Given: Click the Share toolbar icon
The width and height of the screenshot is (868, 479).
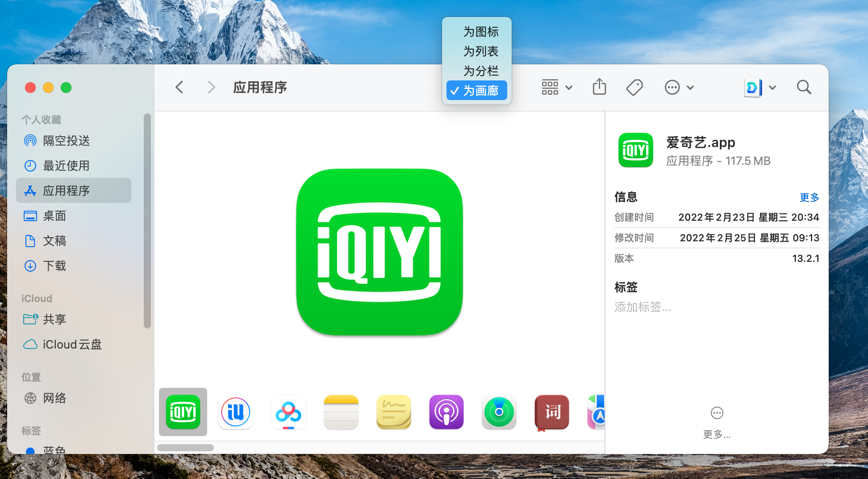Looking at the screenshot, I should (599, 87).
